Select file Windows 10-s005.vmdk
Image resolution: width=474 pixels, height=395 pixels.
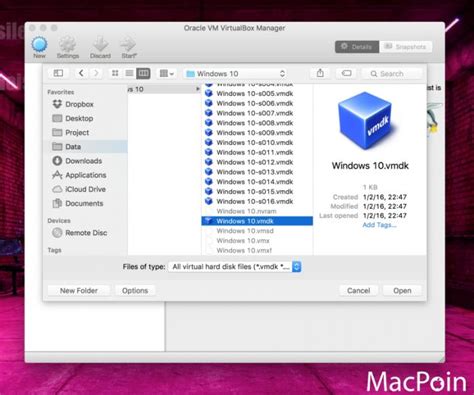[257, 94]
